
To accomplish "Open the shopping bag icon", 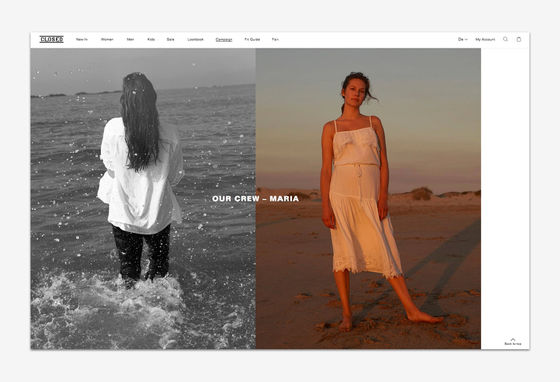I will click(519, 39).
